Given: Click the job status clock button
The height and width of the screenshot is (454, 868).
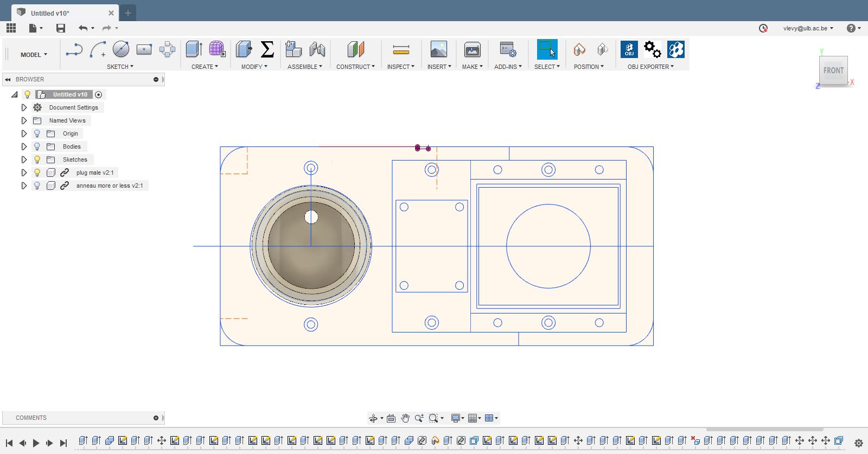Looking at the screenshot, I should click(763, 28).
